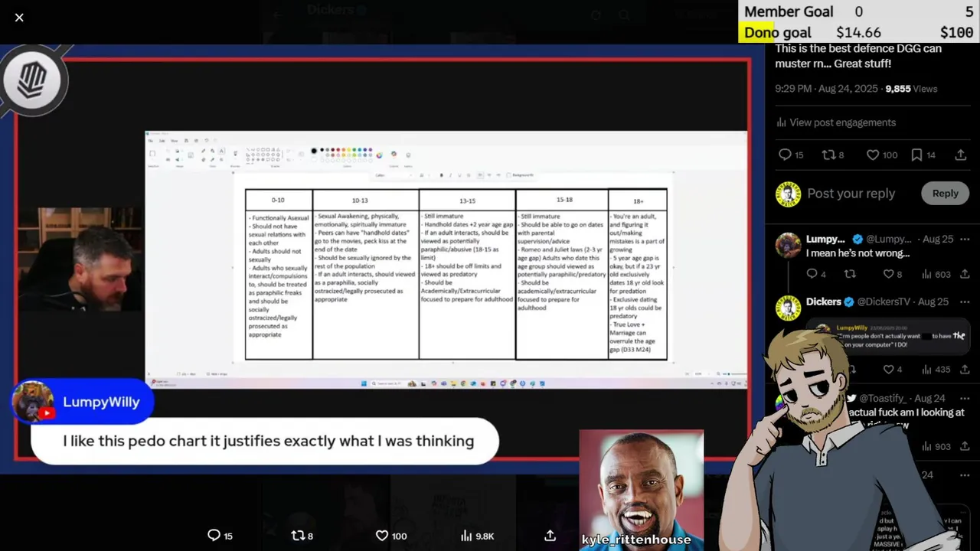This screenshot has width=980, height=551.
Task: Open the more options on Lumpy's reply
Action: coord(965,239)
